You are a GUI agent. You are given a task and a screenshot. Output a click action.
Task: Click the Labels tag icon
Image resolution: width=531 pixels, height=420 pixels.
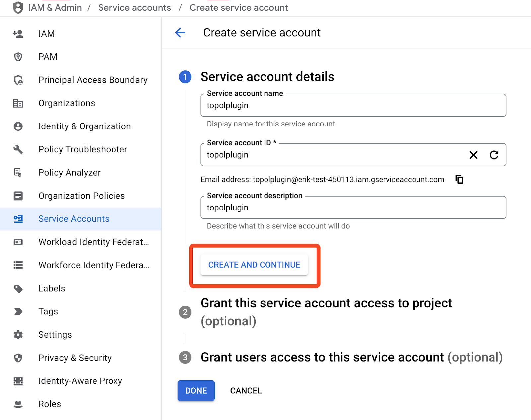click(x=18, y=289)
